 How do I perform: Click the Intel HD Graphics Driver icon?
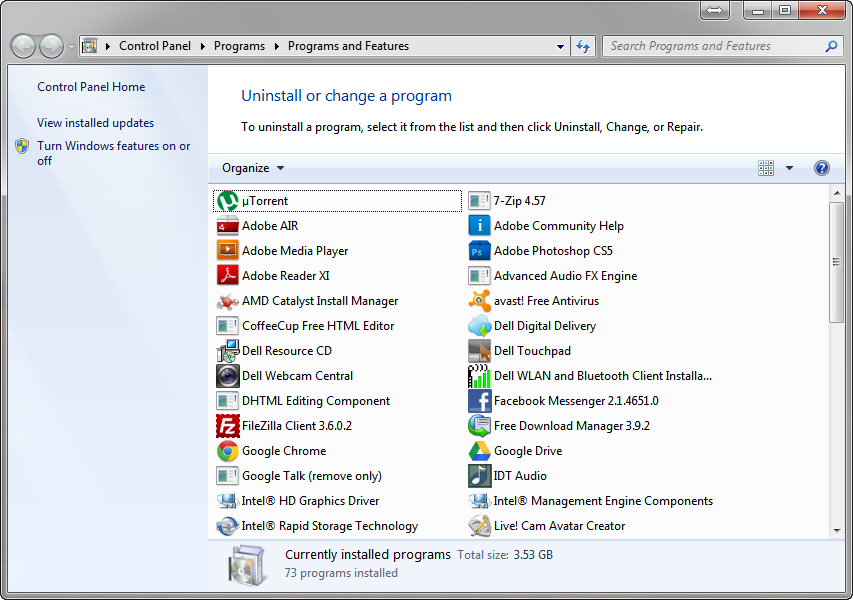click(227, 502)
